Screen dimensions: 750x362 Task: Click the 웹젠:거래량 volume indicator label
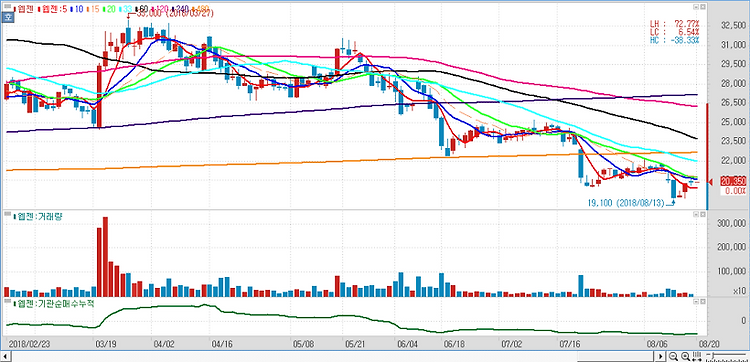click(x=38, y=216)
